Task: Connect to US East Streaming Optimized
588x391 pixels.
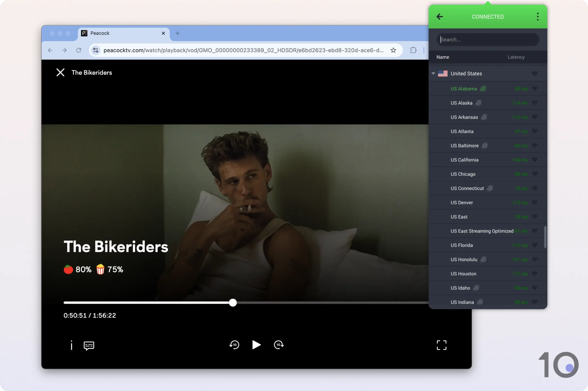Action: tap(482, 231)
